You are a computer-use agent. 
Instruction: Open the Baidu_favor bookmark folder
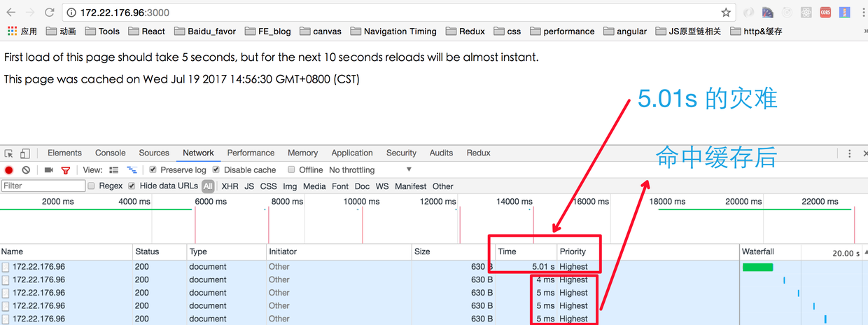coord(205,31)
